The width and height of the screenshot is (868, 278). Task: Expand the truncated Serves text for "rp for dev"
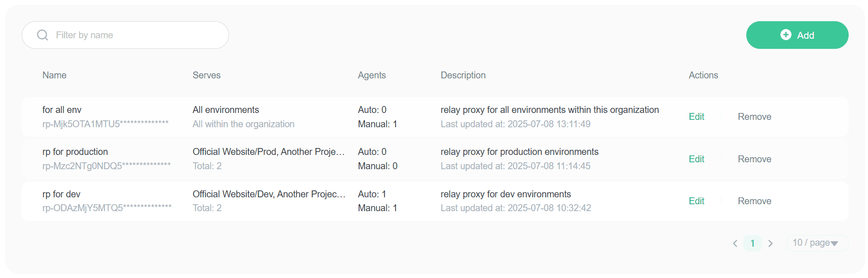coord(269,194)
